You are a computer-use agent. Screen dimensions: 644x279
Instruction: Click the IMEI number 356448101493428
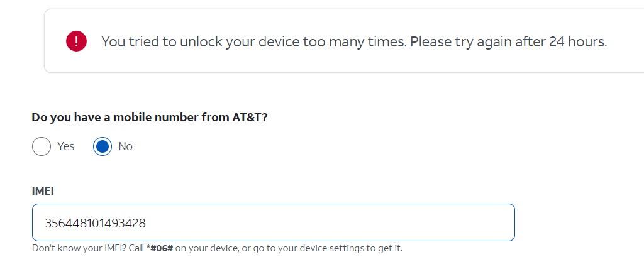[x=96, y=223]
